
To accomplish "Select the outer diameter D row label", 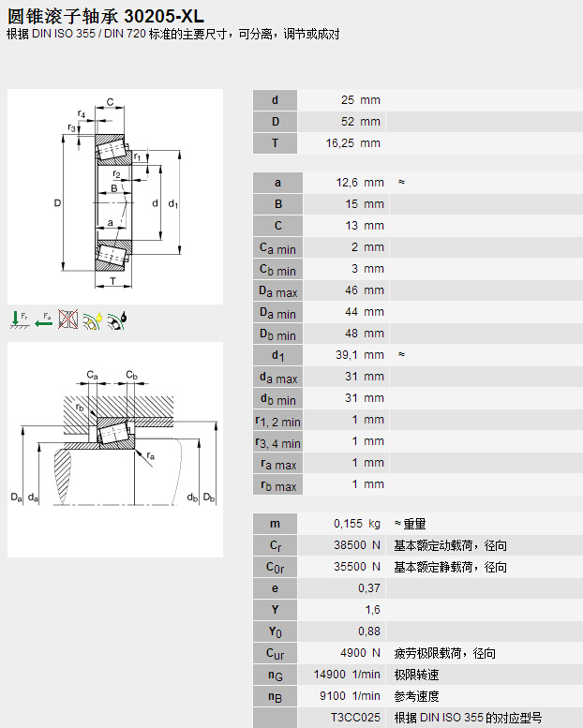I will point(275,122).
